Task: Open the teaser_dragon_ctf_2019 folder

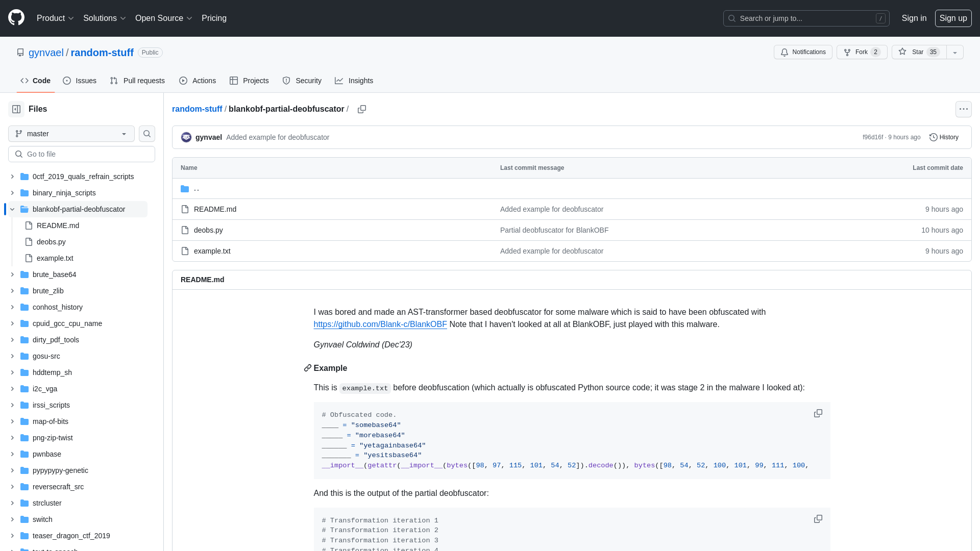Action: tap(71, 536)
